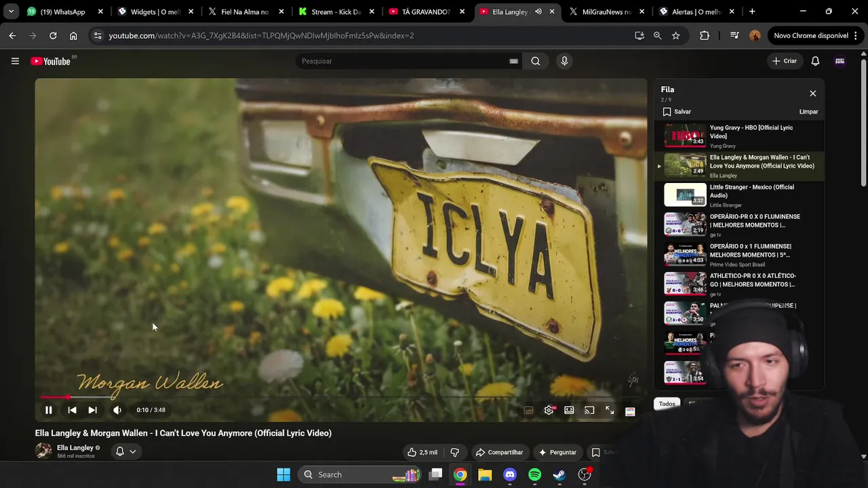Image resolution: width=868 pixels, height=488 pixels.
Task: Cast video to a device
Action: (x=589, y=410)
